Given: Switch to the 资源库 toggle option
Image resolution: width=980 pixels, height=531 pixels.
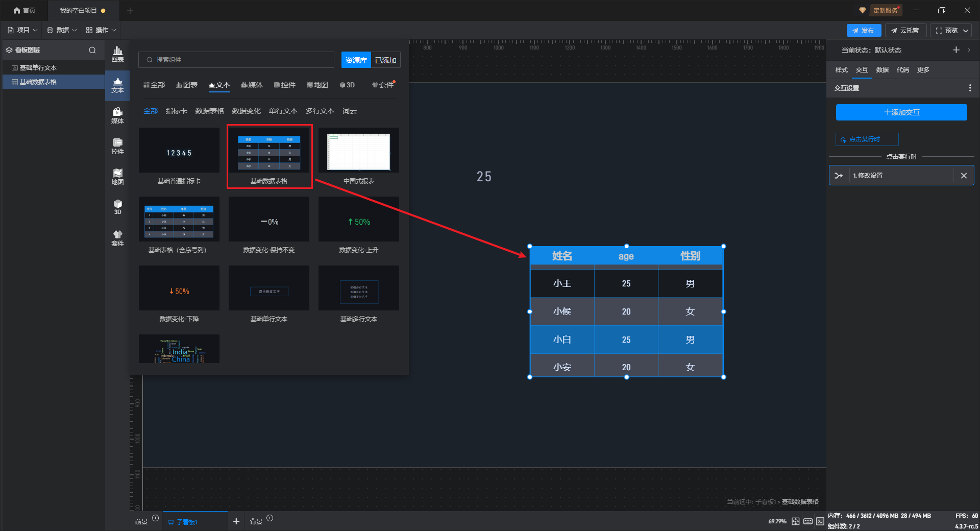Looking at the screenshot, I should coord(356,60).
